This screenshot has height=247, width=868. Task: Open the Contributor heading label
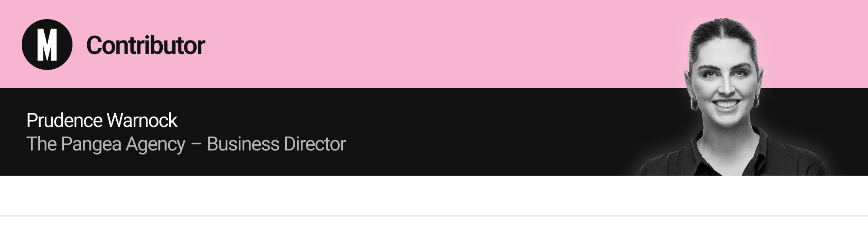tap(145, 45)
